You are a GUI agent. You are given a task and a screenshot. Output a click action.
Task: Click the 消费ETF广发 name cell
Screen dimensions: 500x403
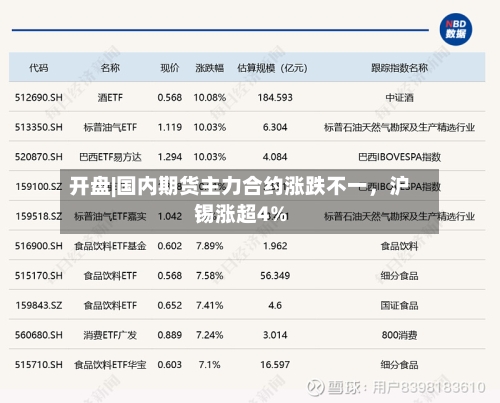coord(110,335)
